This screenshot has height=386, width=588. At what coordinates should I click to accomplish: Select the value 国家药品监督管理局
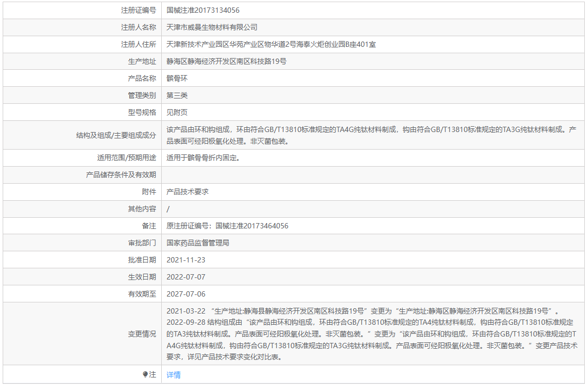[x=198, y=243]
